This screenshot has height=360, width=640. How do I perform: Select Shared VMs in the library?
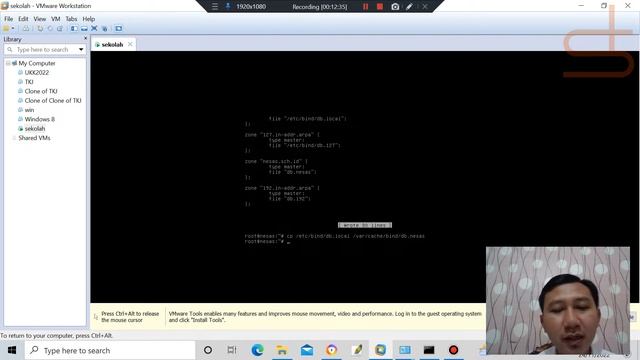(34, 138)
